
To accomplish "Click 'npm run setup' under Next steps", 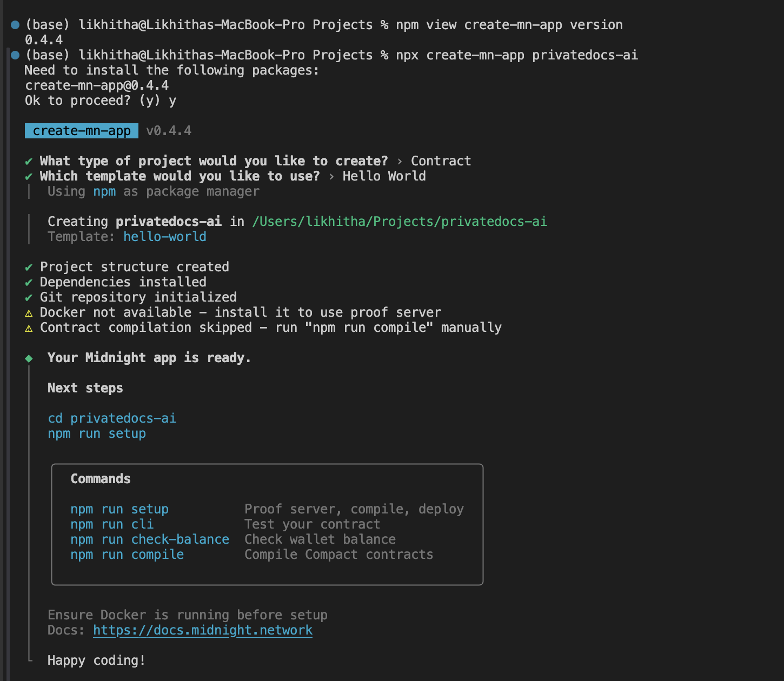I will [x=97, y=433].
